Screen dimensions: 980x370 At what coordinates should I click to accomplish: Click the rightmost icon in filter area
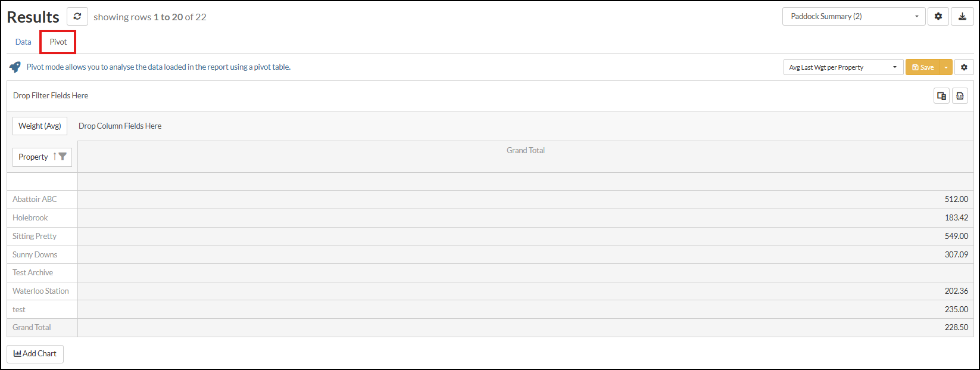click(960, 96)
